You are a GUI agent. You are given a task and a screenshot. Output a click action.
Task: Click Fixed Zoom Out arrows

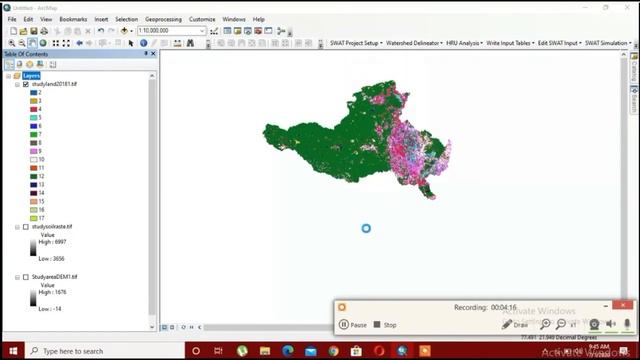click(66, 43)
